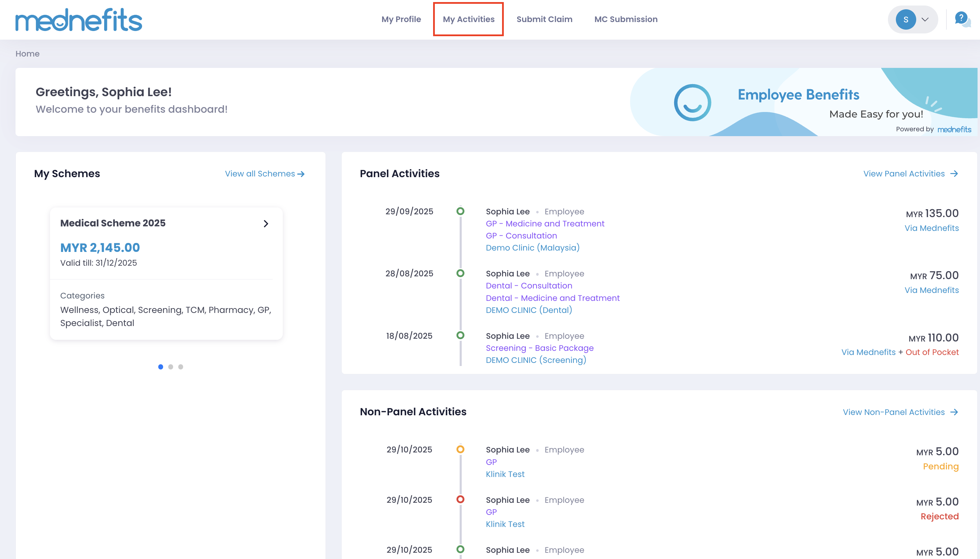980x559 pixels.
Task: Open My Profile menu item
Action: click(401, 19)
